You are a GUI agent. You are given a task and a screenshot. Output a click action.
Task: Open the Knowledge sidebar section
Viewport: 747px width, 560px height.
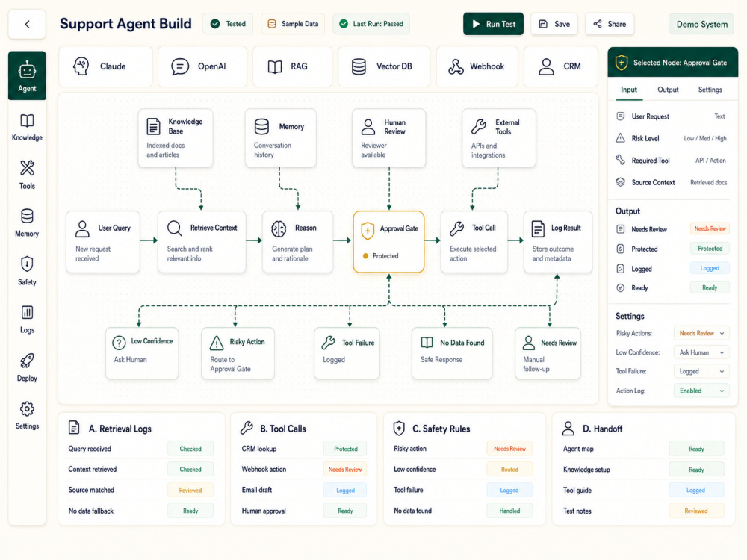[27, 127]
